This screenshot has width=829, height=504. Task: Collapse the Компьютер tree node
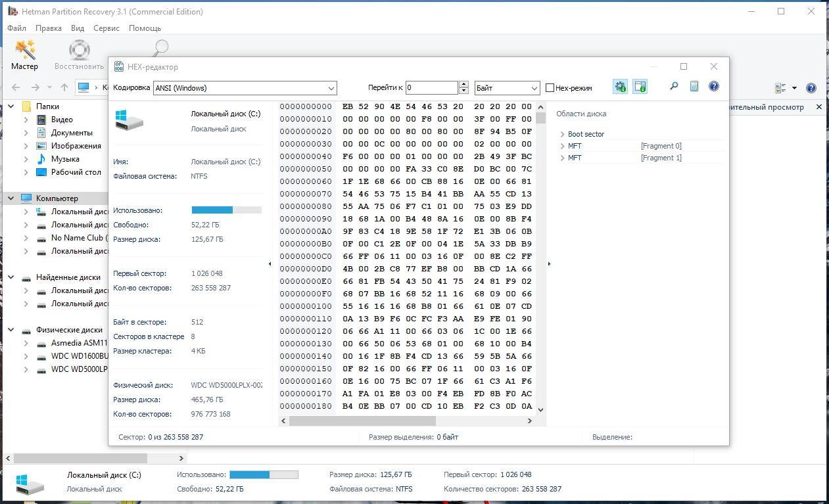point(11,198)
